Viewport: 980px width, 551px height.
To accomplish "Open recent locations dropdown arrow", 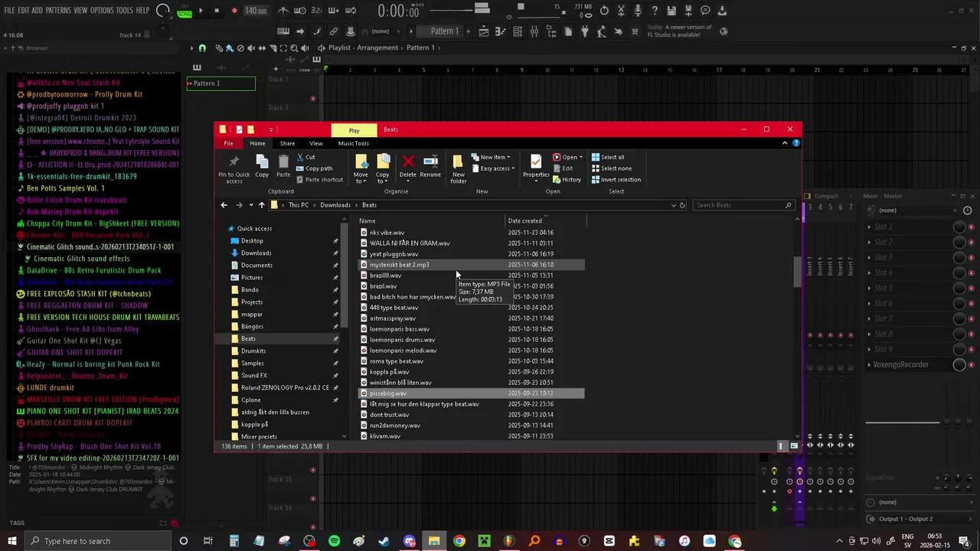I will coord(250,205).
